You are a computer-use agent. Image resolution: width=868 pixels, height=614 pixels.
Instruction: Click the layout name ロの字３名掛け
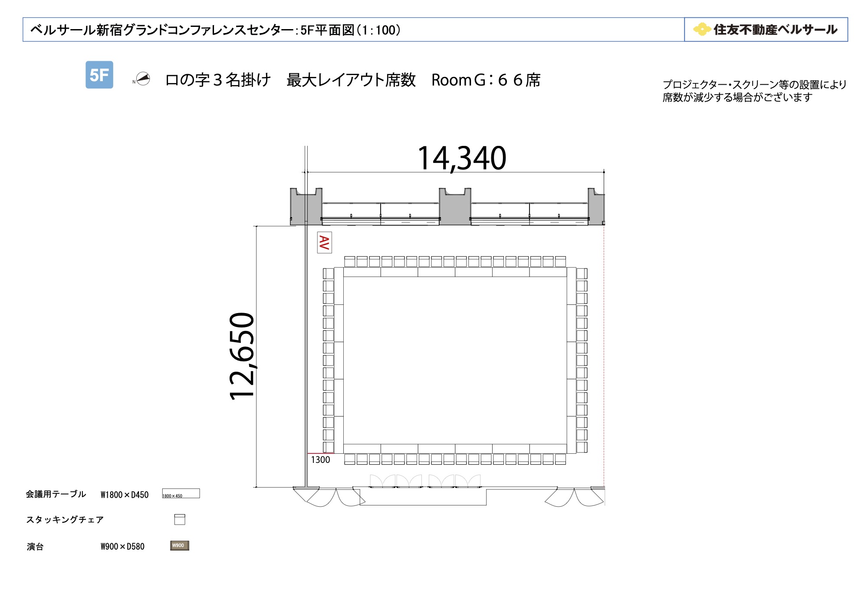click(x=218, y=80)
